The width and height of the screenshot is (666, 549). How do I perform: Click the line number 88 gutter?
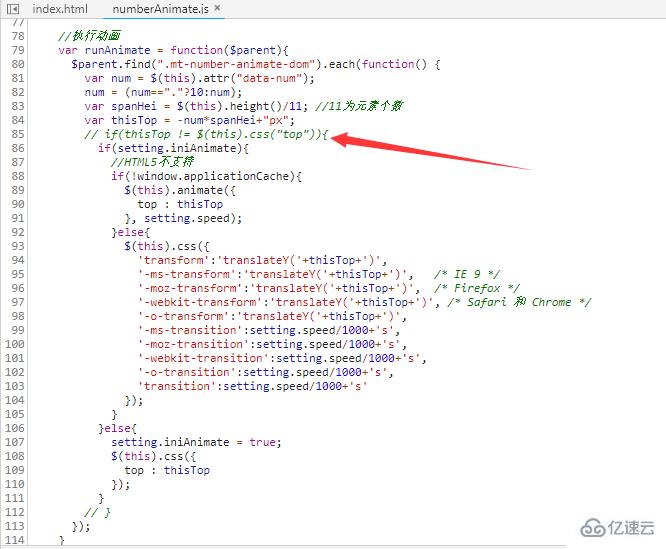point(18,176)
